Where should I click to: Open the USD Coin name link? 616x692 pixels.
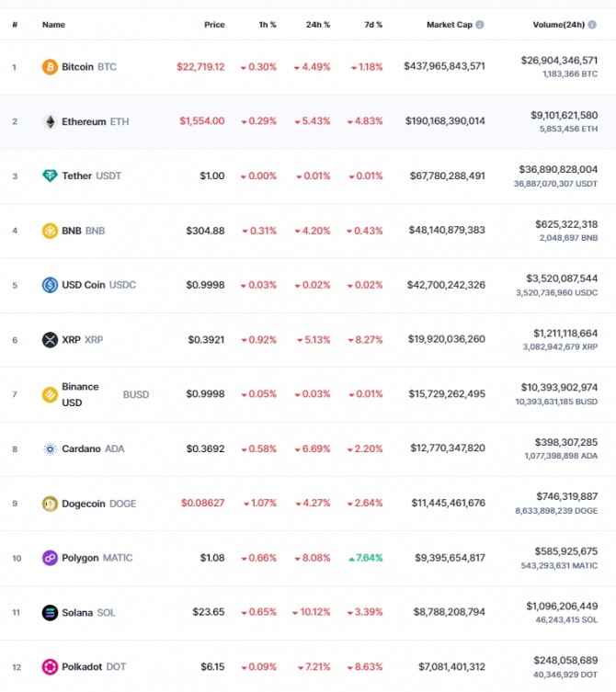tap(84, 285)
